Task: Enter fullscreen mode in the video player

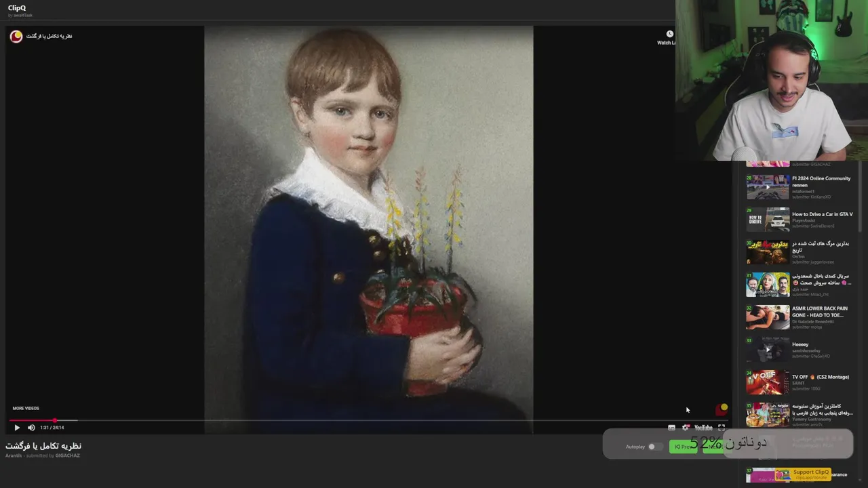Action: 722,428
